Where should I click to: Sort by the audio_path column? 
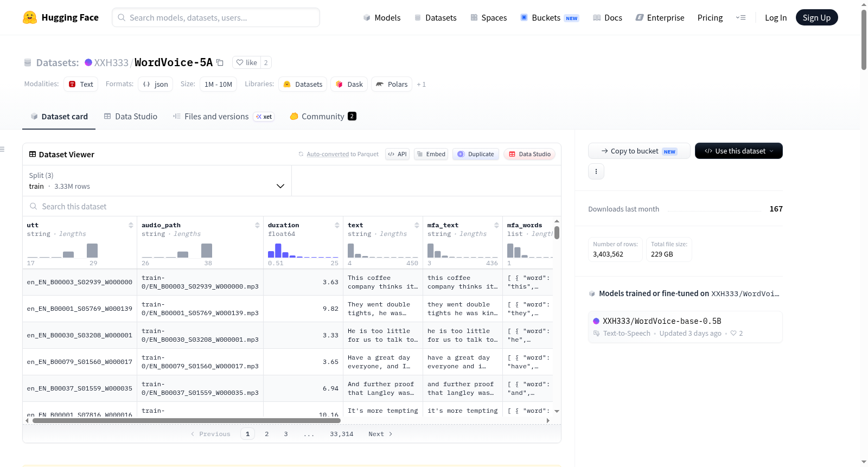(257, 225)
